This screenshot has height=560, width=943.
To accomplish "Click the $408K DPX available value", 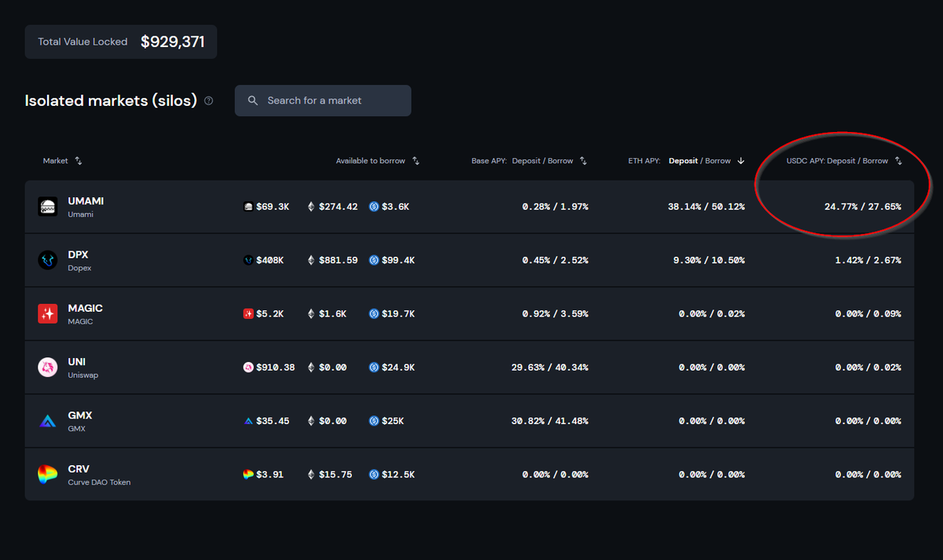I will [270, 260].
